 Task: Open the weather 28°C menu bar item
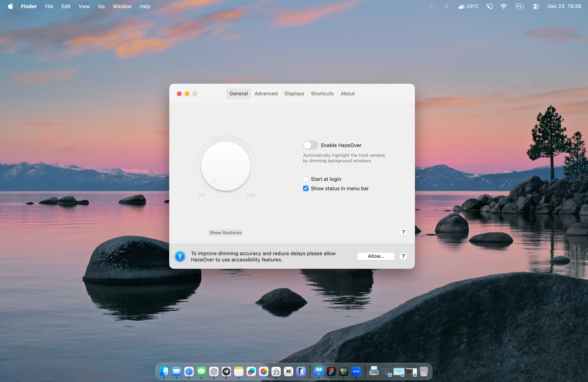(x=468, y=6)
